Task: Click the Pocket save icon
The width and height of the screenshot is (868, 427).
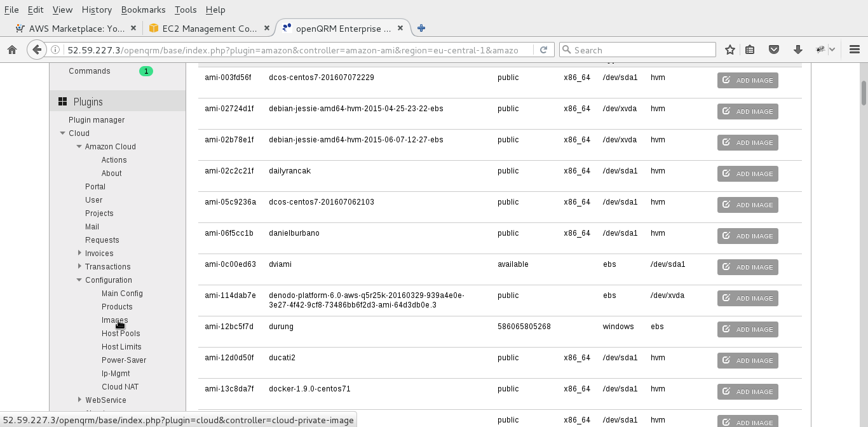Action: pos(774,50)
